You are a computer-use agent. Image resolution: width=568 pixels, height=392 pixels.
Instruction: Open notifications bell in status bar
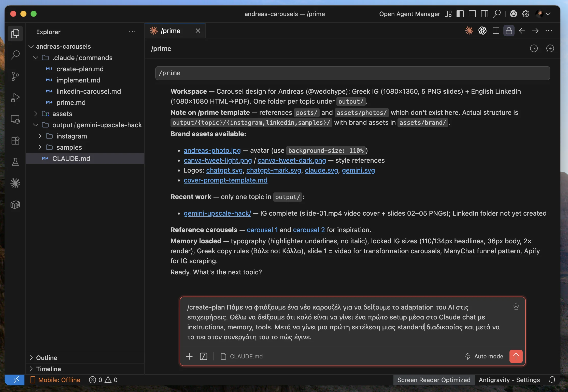coord(552,380)
